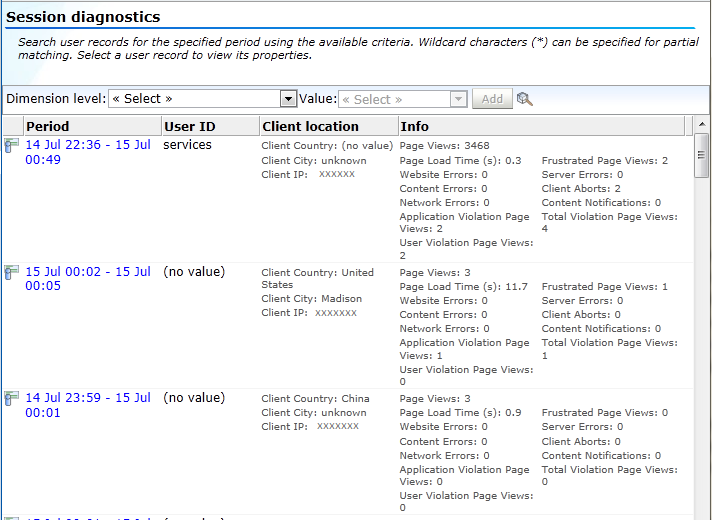Click 'Client Country: United States' text

(317, 278)
